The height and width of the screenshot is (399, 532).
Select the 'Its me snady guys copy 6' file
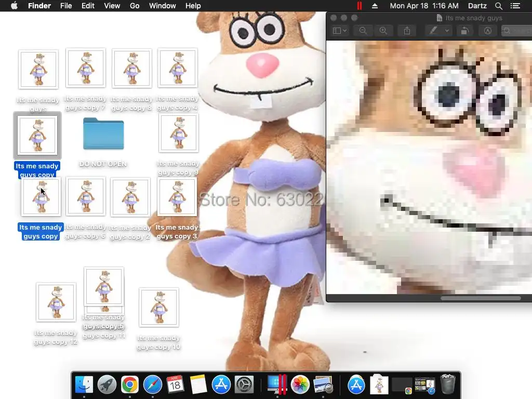tap(86, 196)
